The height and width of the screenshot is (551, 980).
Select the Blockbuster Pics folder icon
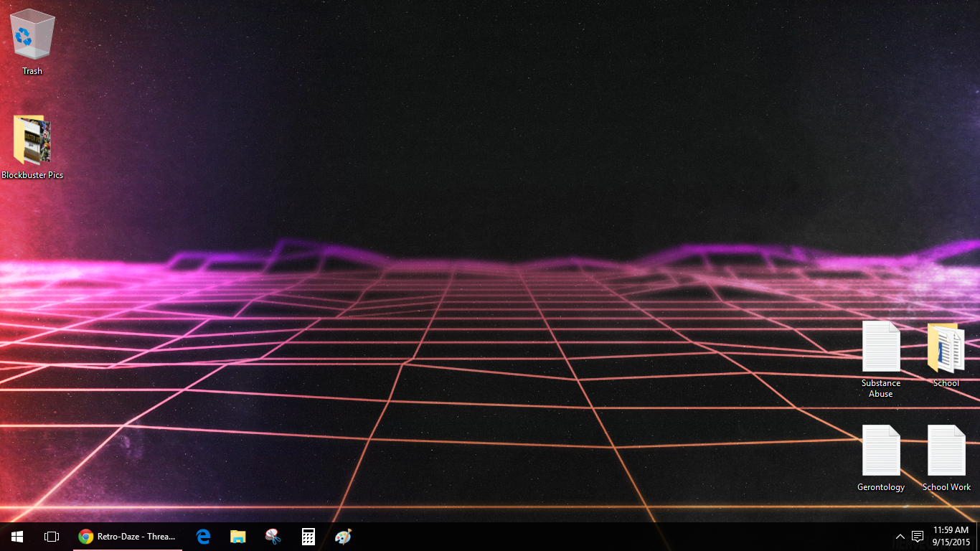[32, 140]
